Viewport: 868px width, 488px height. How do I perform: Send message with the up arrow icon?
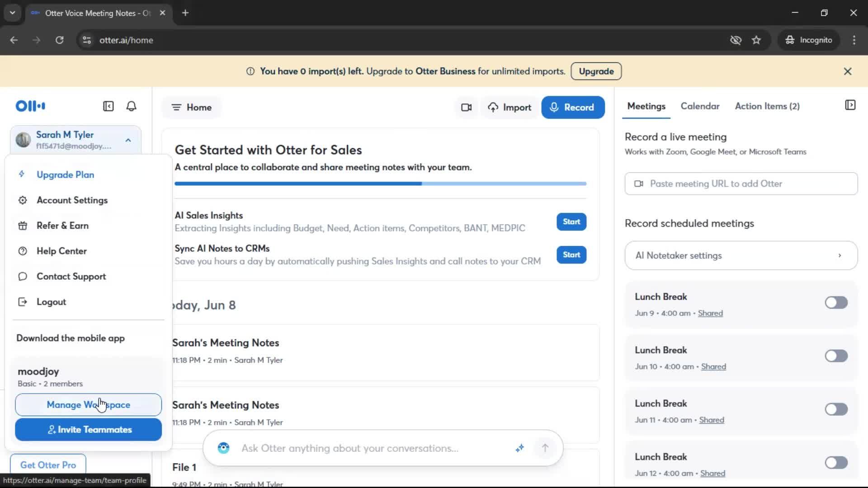pyautogui.click(x=545, y=448)
